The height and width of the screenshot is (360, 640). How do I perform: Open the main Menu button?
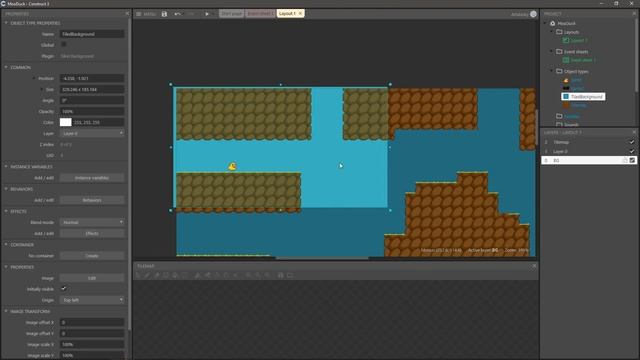pos(146,14)
